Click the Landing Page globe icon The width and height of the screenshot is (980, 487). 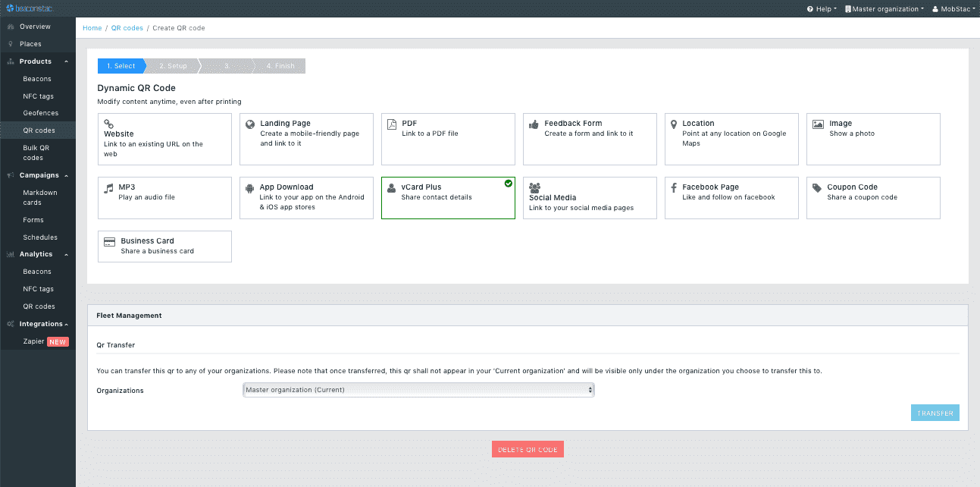point(250,124)
